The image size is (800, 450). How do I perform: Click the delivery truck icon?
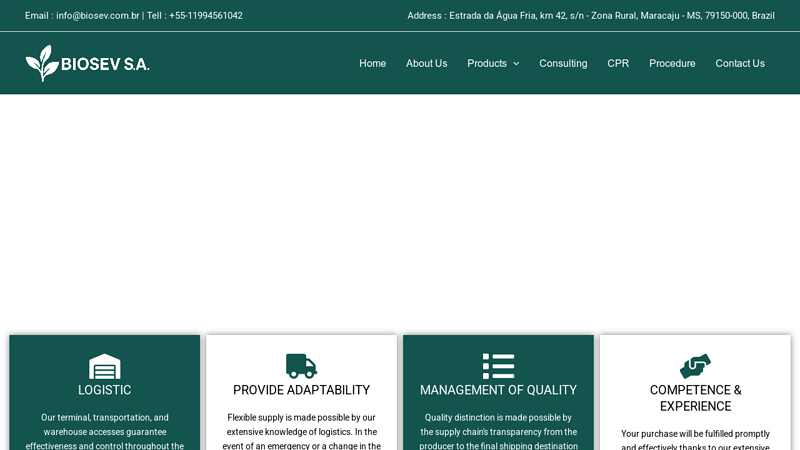click(301, 366)
